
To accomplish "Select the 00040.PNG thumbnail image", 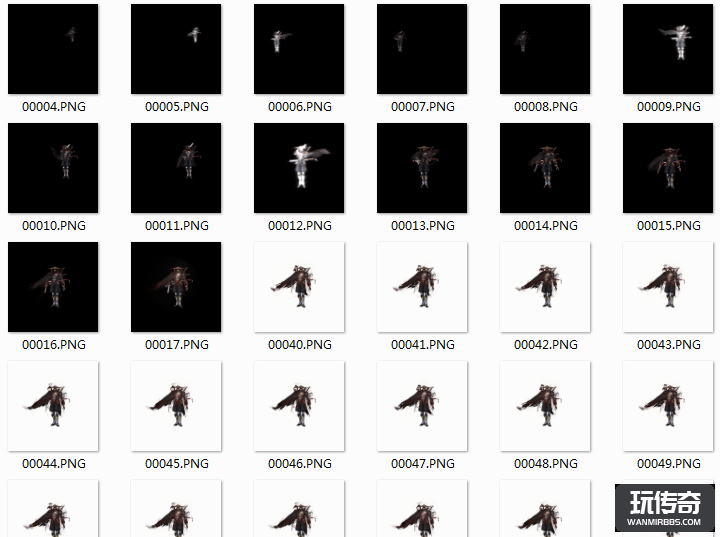I will click(299, 287).
